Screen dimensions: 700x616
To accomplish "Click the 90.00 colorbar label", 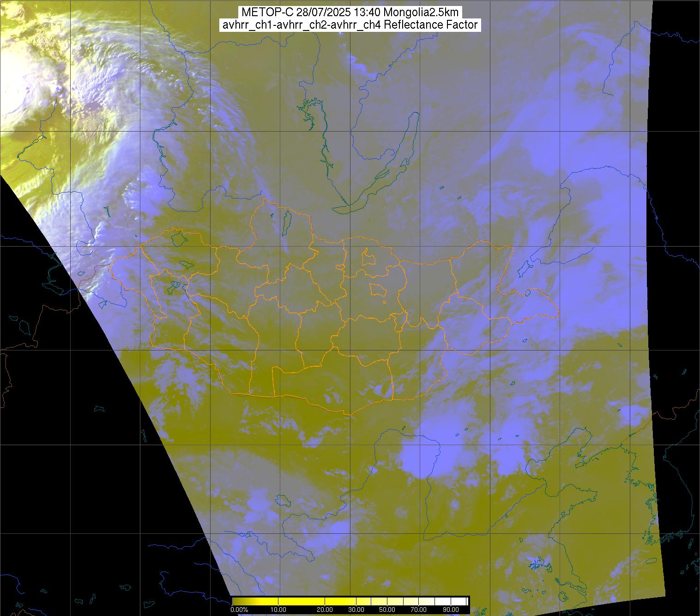I will pyautogui.click(x=451, y=610).
